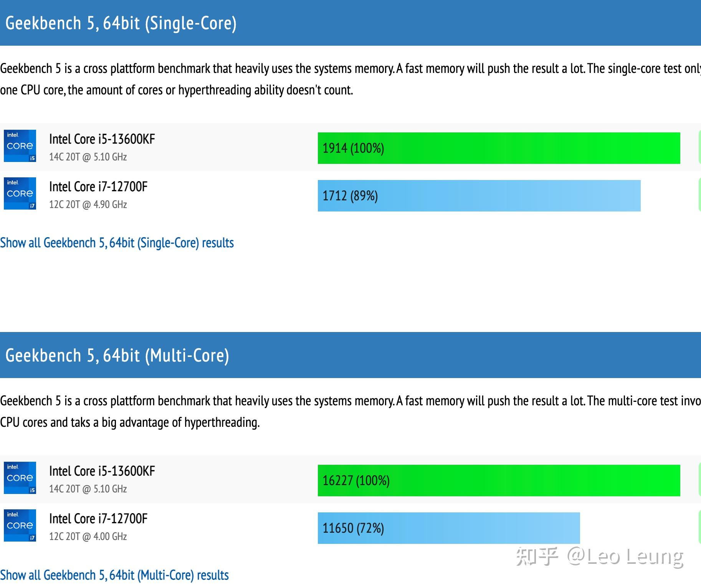The height and width of the screenshot is (588, 701).
Task: Click the Core i7 logo in Multi-Core results
Action: (x=20, y=525)
